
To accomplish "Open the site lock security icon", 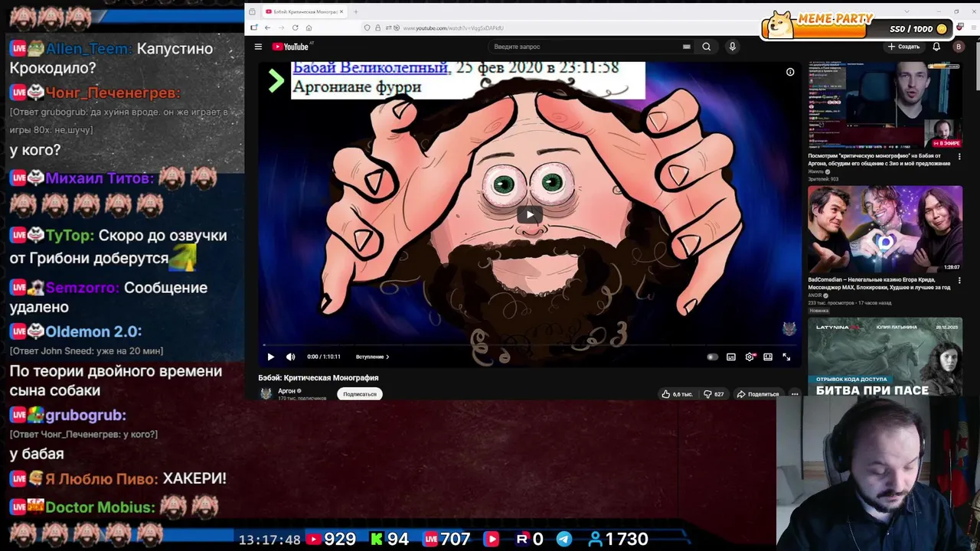I will click(377, 28).
